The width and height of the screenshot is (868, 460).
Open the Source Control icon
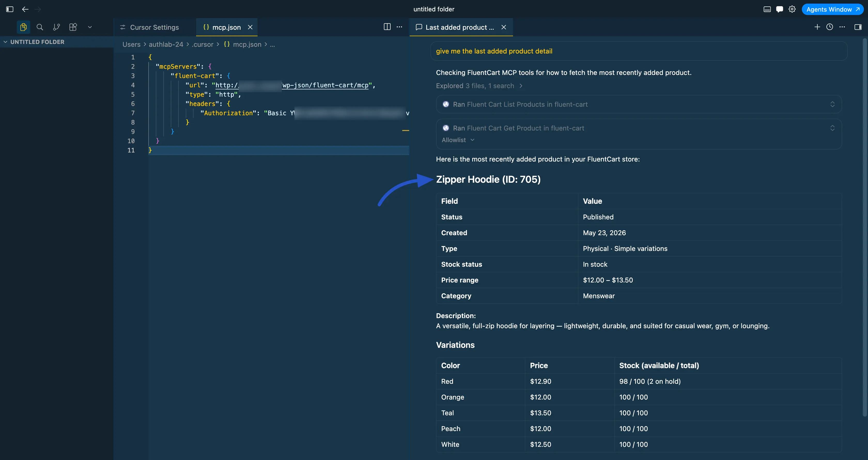[x=56, y=27]
